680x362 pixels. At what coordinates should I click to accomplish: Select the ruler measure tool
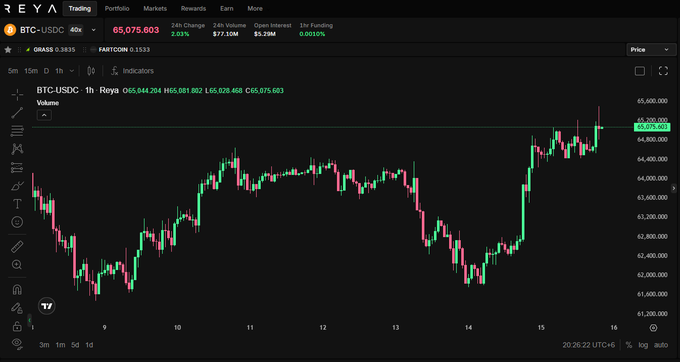tap(17, 247)
